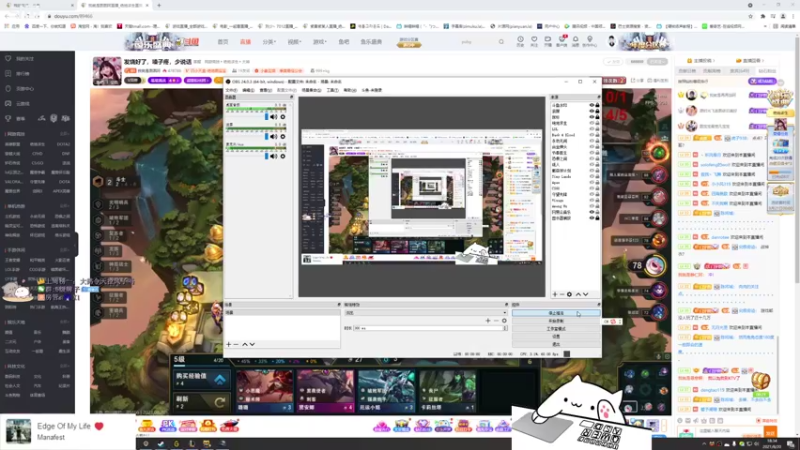Move scene up in scenes panel
This screenshot has height=450, width=800.
tap(245, 344)
